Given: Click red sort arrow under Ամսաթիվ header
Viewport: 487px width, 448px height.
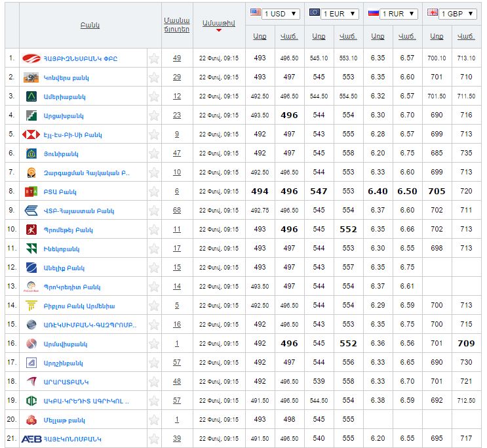Looking at the screenshot, I should (x=219, y=30).
